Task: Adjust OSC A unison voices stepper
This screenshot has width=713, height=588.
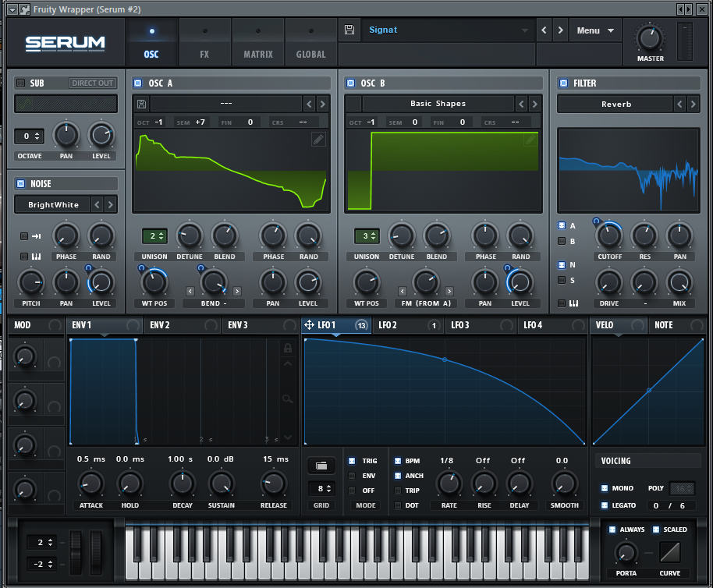Action: (154, 236)
